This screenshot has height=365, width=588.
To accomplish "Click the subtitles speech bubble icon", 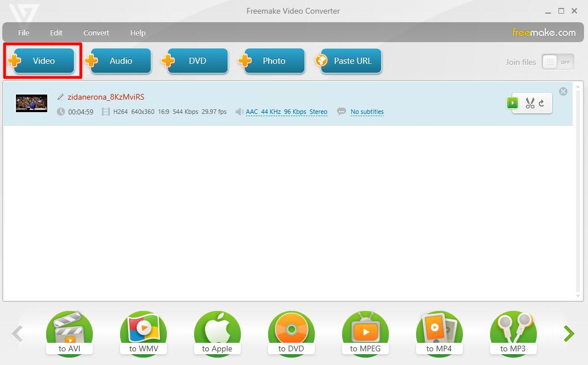I will 342,112.
